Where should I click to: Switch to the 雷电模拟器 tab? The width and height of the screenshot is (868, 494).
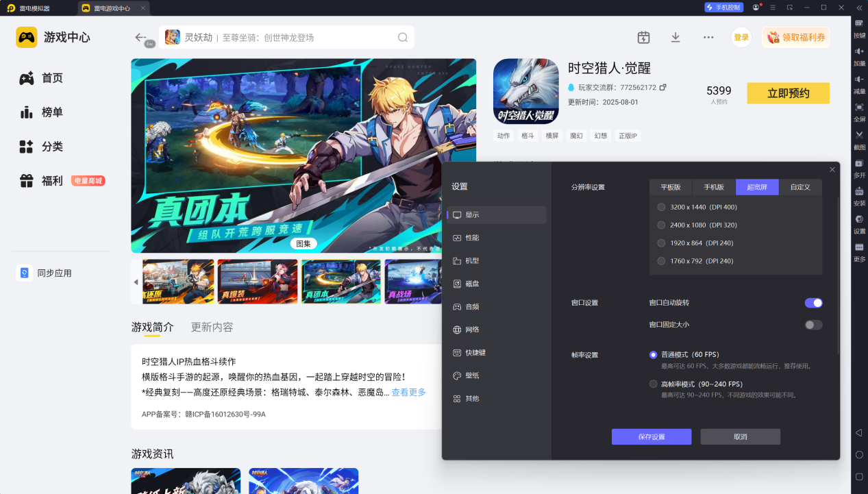pyautogui.click(x=34, y=8)
